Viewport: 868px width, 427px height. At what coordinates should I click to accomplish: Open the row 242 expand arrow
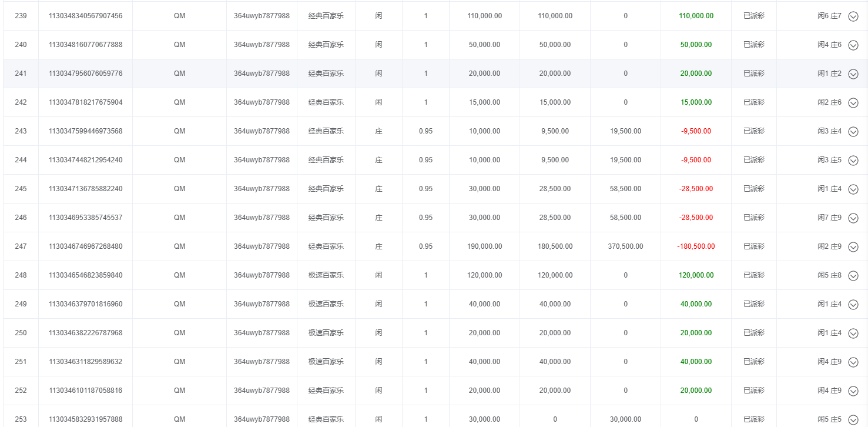[853, 103]
